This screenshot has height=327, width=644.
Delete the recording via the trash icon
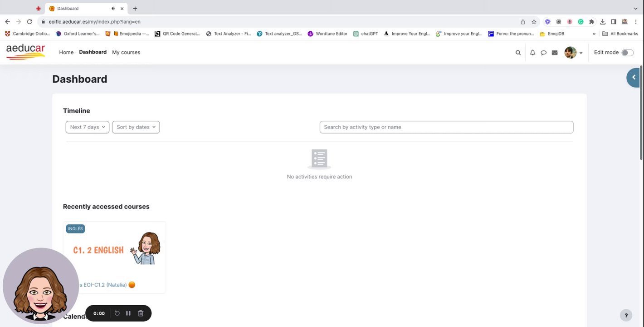141,313
